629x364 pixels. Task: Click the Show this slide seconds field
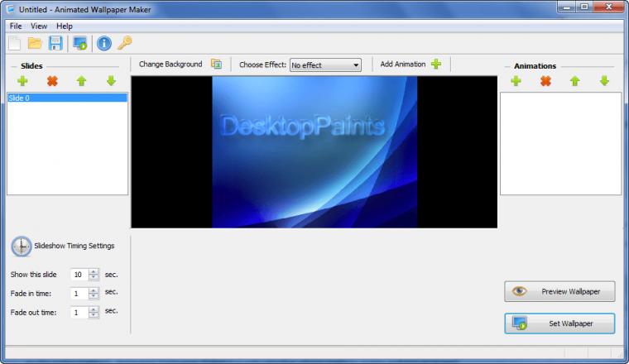point(79,275)
